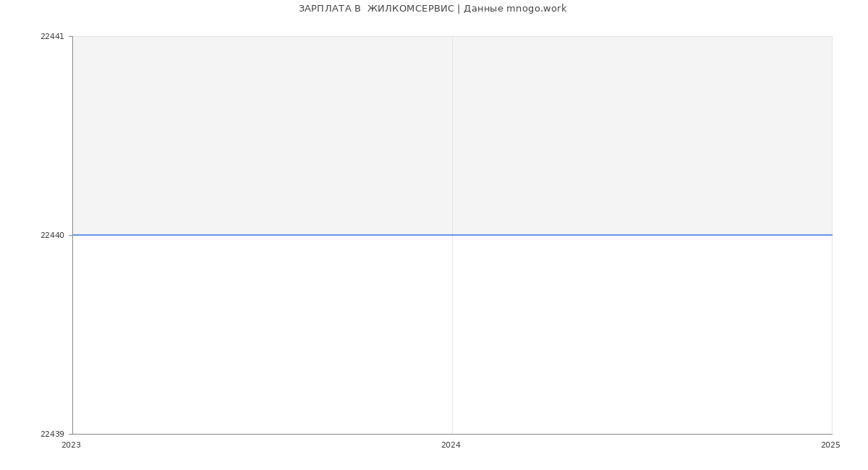The height and width of the screenshot is (470, 868).
Task: Click the chart title ЗАРПЛАТА В ЖИЛКОМСЕРВИС
Action: pos(376,9)
